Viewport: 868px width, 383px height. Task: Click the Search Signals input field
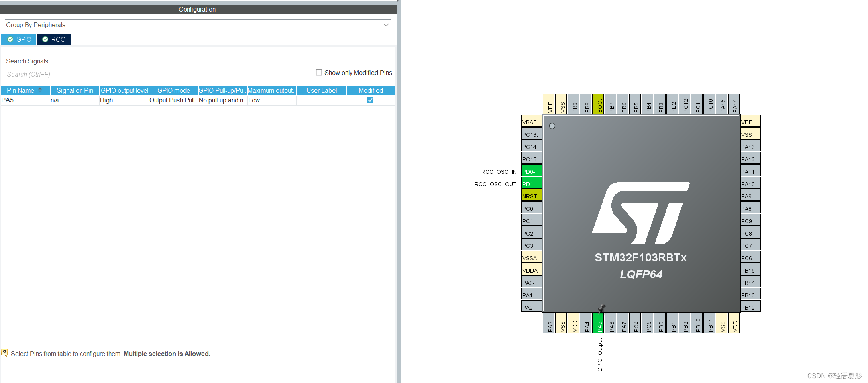31,74
